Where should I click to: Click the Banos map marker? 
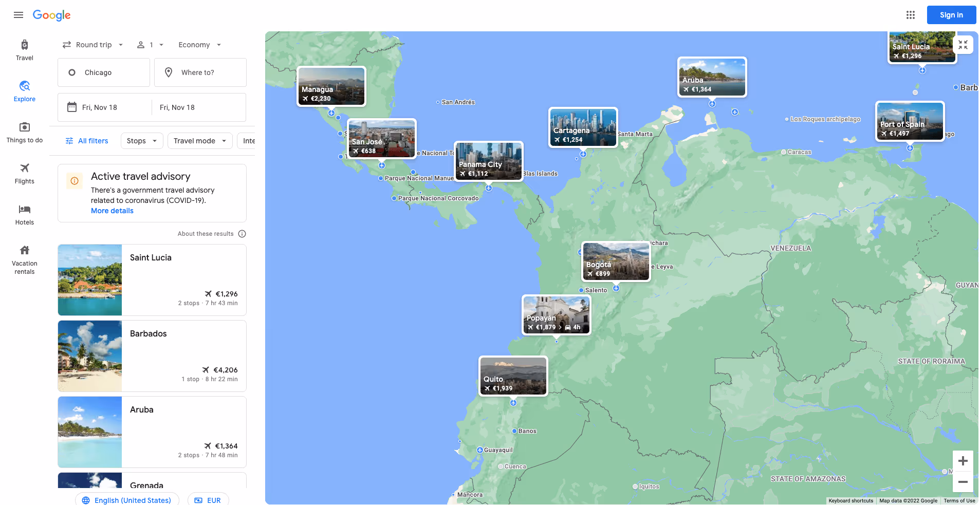pyautogui.click(x=514, y=431)
